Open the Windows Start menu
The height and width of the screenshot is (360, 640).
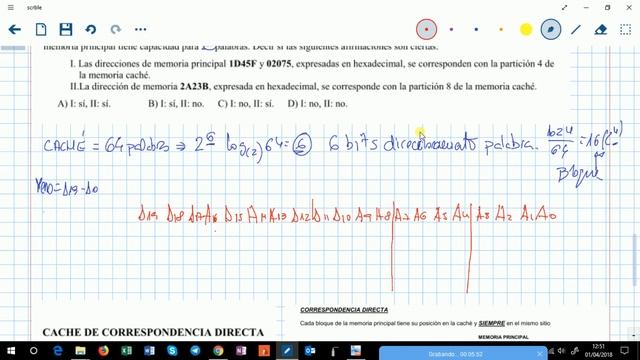point(11,351)
